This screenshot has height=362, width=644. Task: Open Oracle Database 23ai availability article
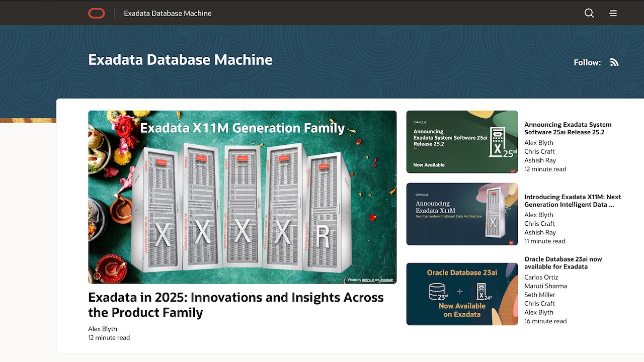pyautogui.click(x=563, y=262)
